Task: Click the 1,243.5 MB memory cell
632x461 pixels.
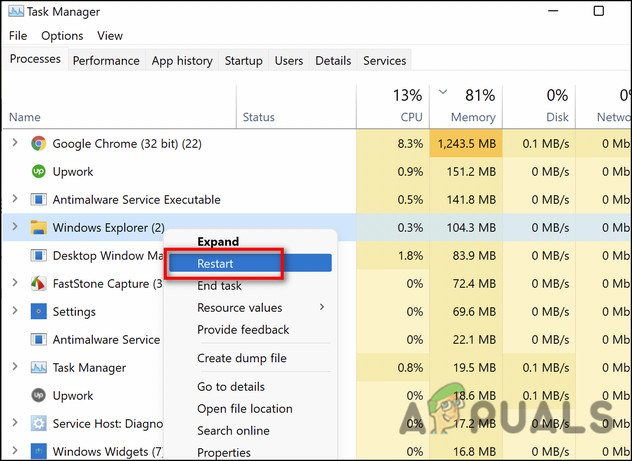Action: pyautogui.click(x=467, y=144)
